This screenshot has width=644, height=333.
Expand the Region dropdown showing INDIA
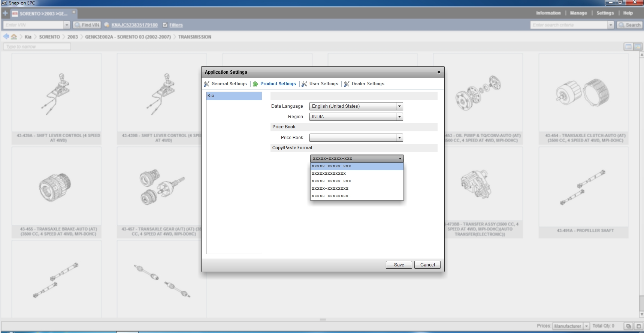(x=400, y=117)
